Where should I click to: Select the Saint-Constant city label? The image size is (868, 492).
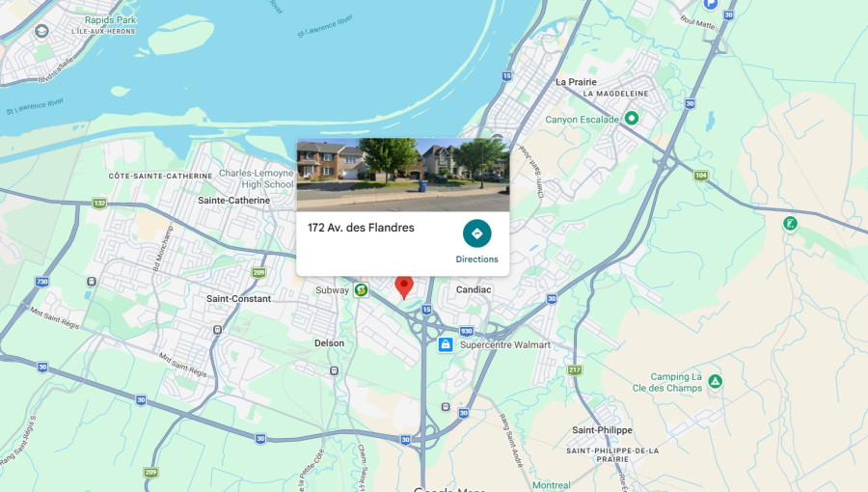tap(238, 299)
